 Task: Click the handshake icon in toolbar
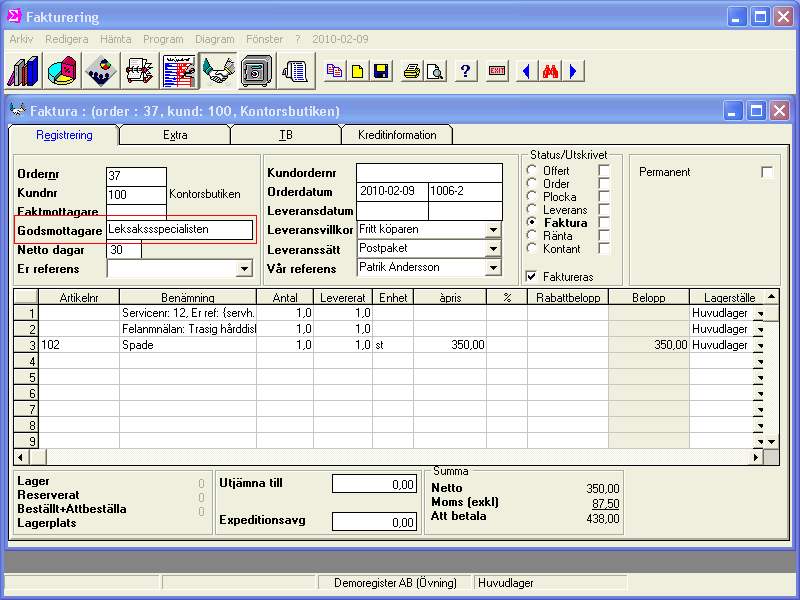pyautogui.click(x=217, y=72)
